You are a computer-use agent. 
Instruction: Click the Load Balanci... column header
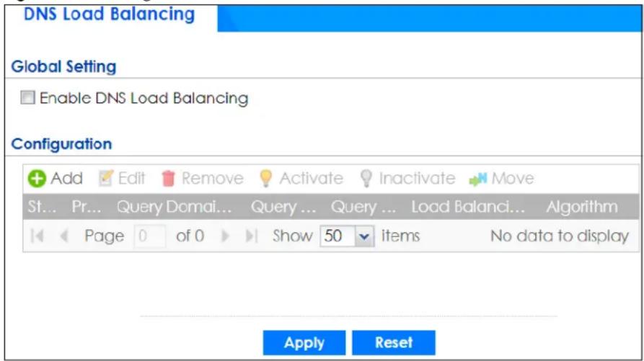(x=468, y=207)
